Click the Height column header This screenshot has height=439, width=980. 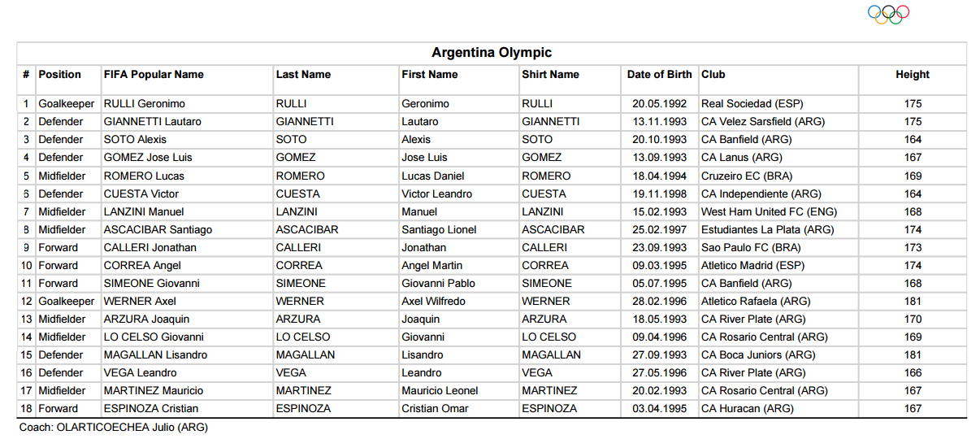913,74
